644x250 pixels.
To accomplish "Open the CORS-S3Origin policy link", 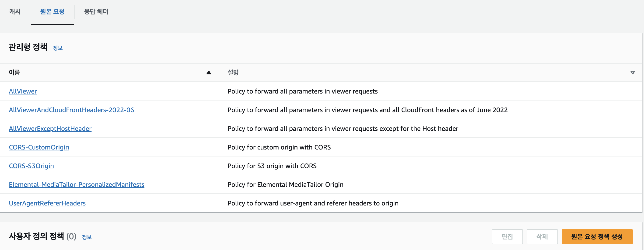I will 31,166.
